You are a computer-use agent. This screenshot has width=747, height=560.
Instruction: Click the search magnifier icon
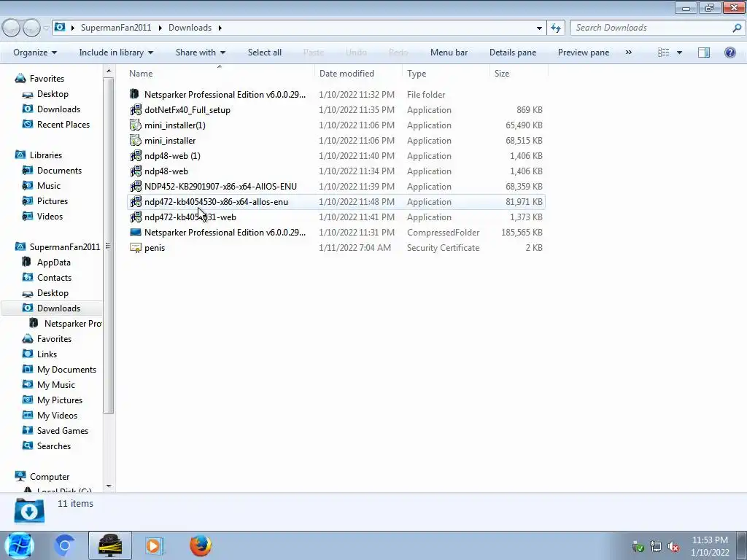click(737, 28)
